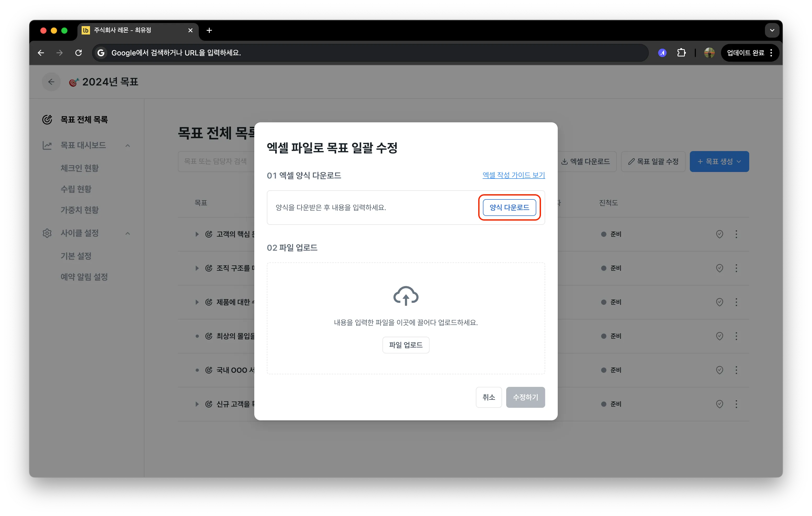Viewport: 812px width, 516px height.
Task: Open a new browser tab
Action: (x=209, y=30)
